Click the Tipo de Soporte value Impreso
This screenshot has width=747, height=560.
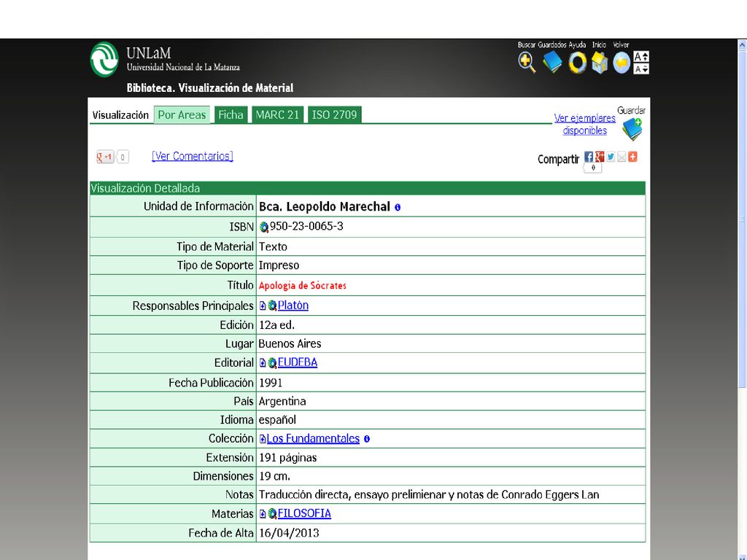[279, 265]
